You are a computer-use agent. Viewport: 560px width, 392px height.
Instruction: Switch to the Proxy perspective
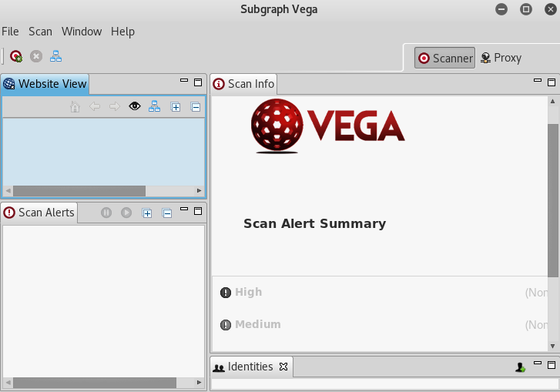[501, 58]
